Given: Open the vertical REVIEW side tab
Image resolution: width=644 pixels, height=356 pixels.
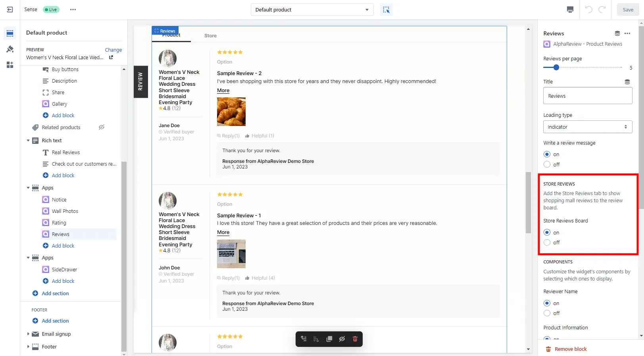Looking at the screenshot, I should (x=140, y=81).
